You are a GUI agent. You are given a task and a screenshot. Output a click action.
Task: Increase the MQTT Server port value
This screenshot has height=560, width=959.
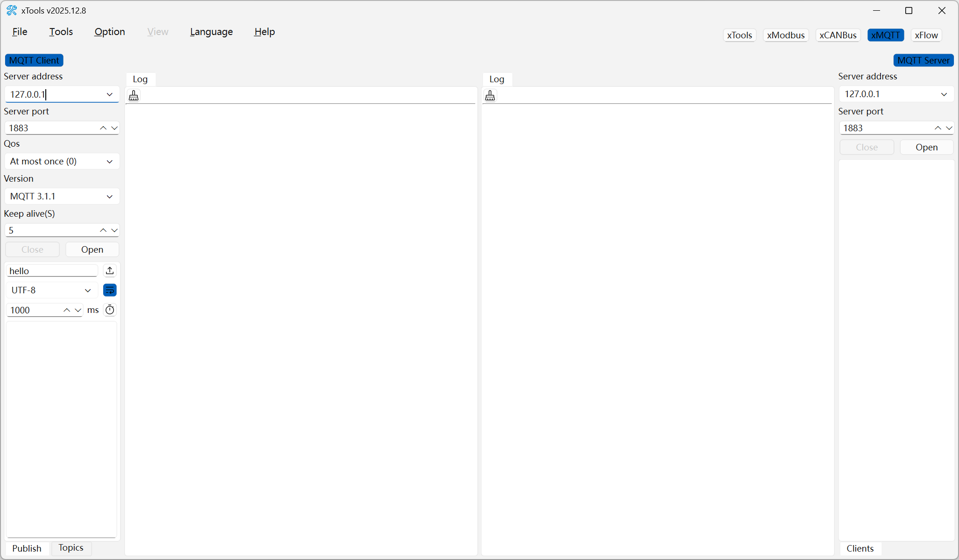coord(938,128)
